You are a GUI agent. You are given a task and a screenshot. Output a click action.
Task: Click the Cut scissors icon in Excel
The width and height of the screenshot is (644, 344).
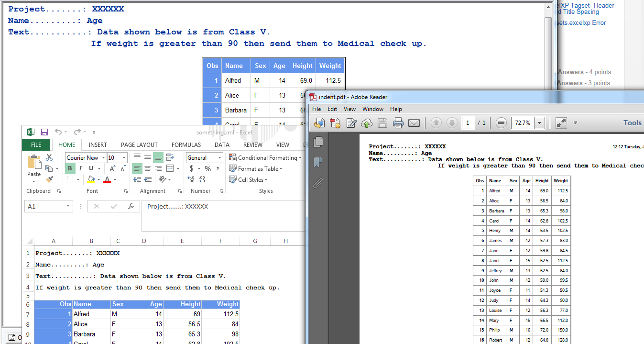(x=49, y=157)
